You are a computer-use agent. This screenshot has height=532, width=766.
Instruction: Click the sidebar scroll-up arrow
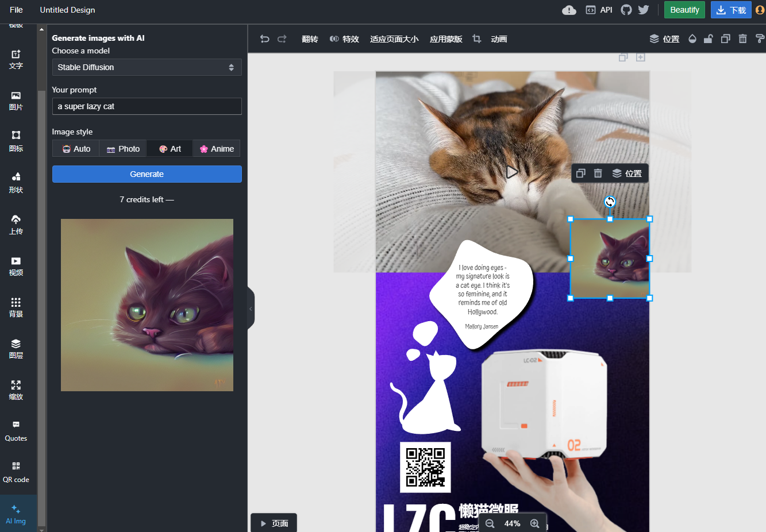41,29
